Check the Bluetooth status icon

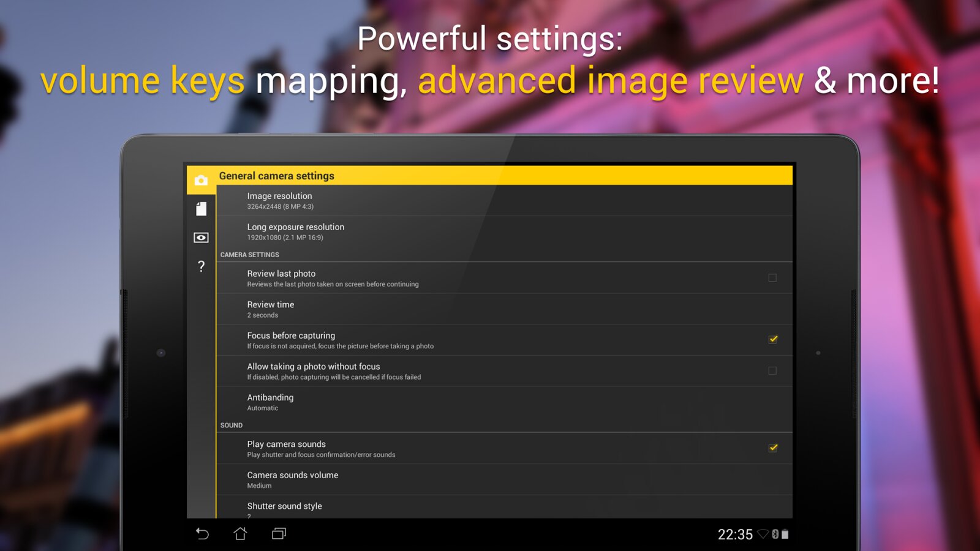tap(775, 534)
